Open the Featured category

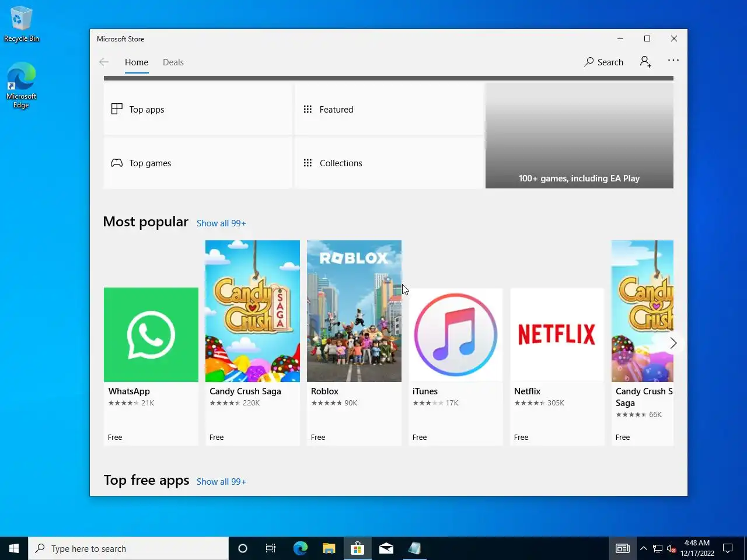[389, 109]
